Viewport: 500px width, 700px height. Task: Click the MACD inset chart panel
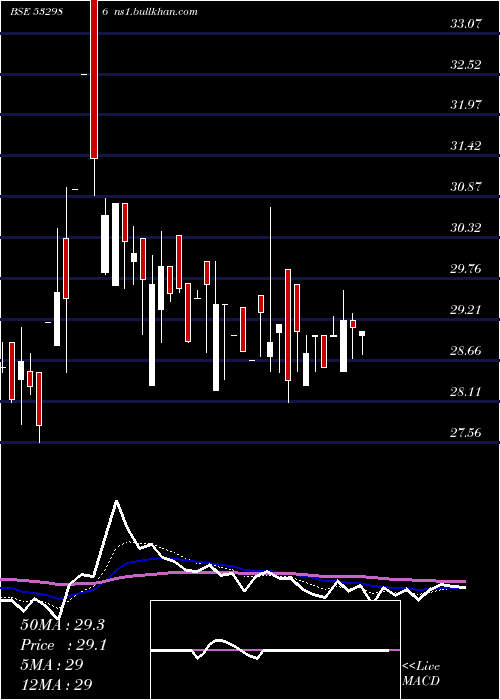(275, 650)
